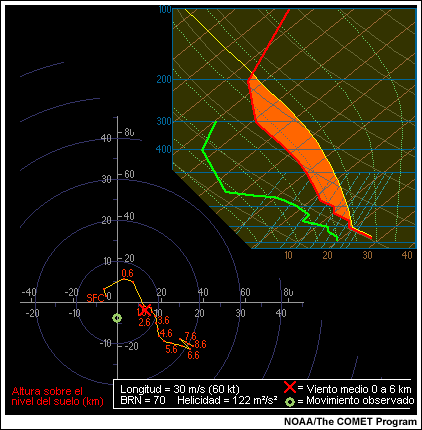
Task: Click "Viento medio 0 a 6 km" legend text
Action: (359, 389)
